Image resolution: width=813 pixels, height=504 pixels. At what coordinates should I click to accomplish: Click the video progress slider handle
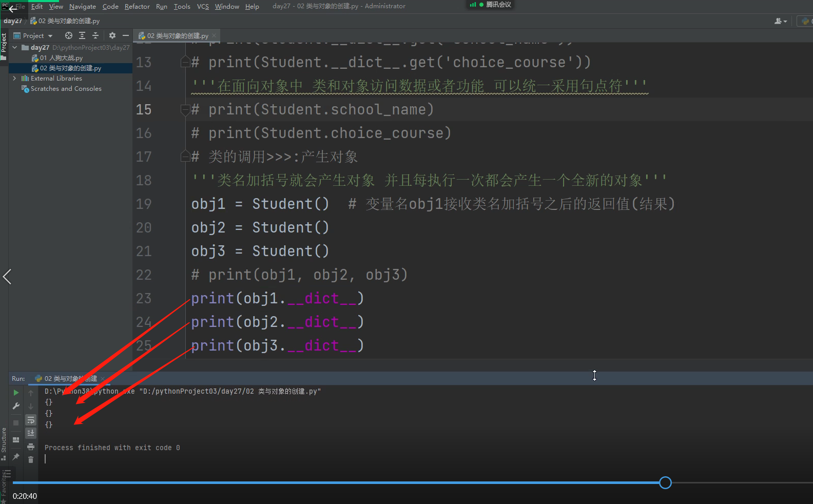click(665, 482)
